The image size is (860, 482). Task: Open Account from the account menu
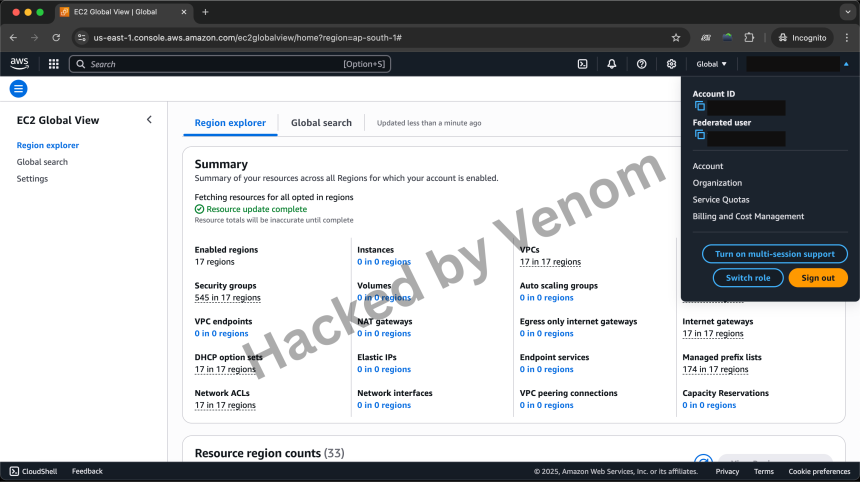pyautogui.click(x=708, y=166)
